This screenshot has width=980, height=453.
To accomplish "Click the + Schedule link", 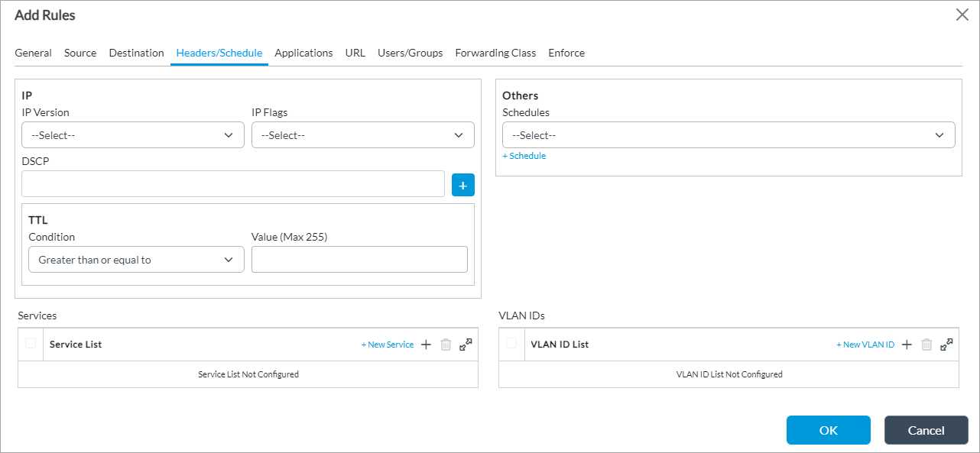I will coord(524,156).
